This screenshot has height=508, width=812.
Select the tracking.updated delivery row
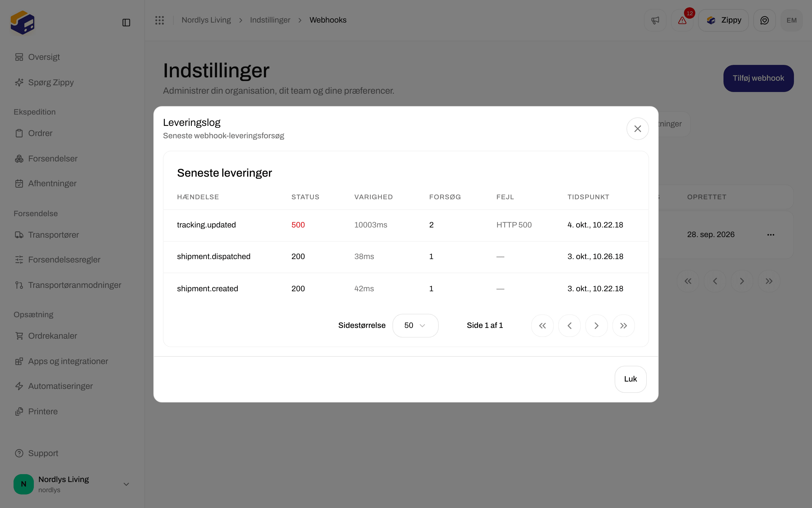(406, 225)
